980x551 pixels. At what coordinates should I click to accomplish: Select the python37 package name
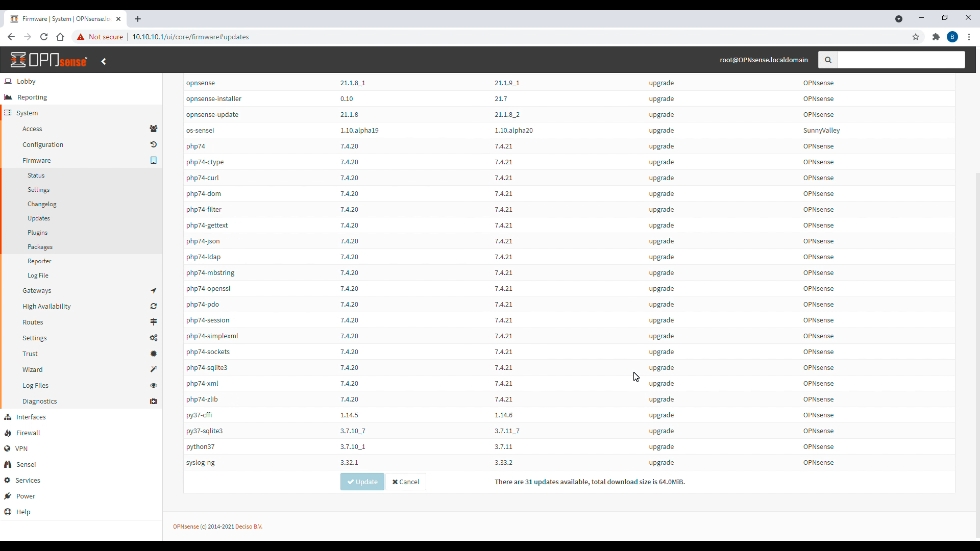point(200,446)
